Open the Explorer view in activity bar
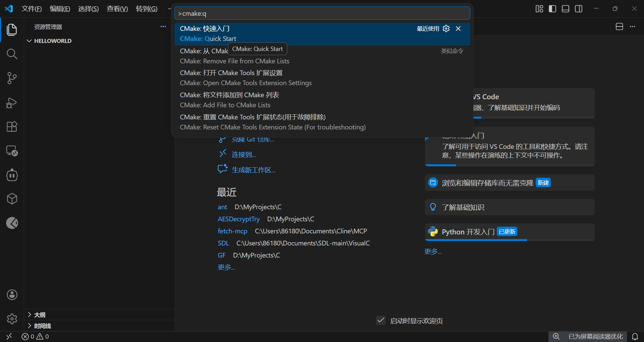 coord(12,30)
